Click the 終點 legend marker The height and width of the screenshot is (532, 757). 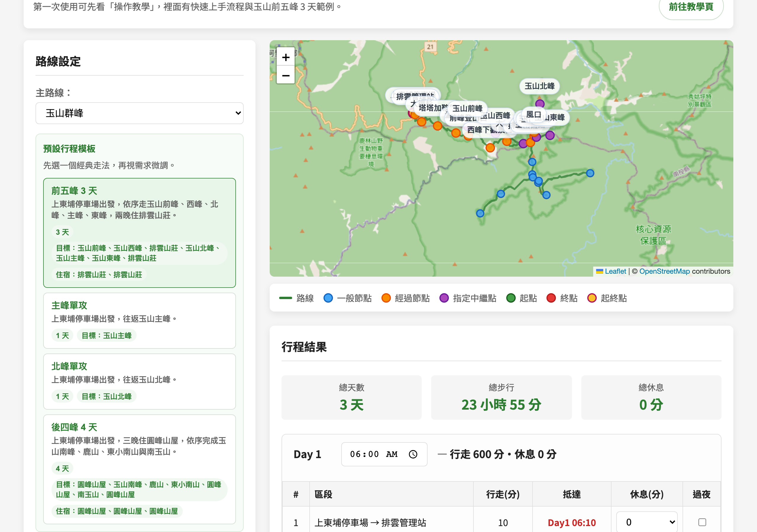(551, 298)
